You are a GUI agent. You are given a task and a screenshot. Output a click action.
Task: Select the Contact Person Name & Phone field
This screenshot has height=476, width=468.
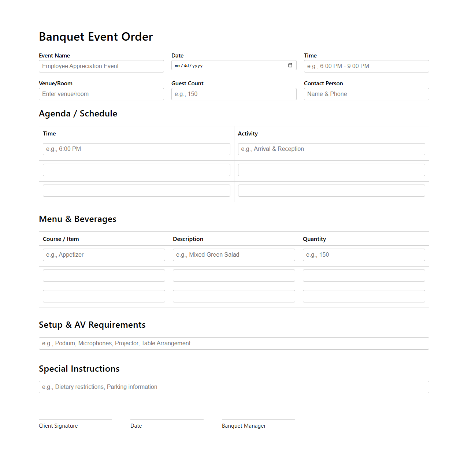coord(366,94)
